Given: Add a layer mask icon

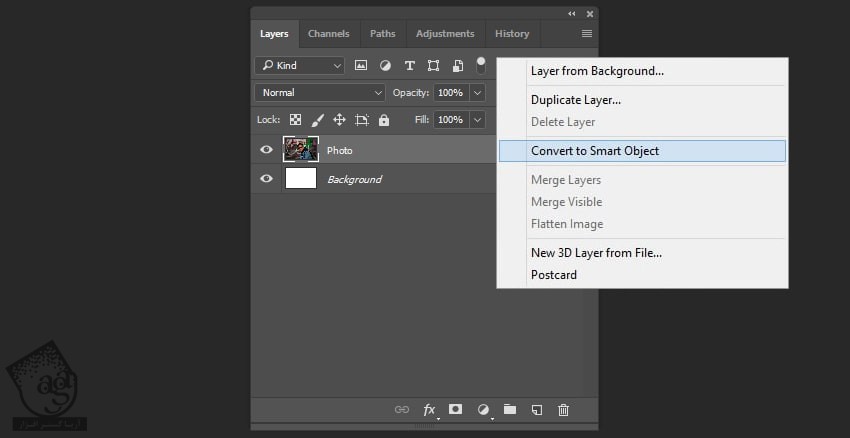Looking at the screenshot, I should (x=456, y=409).
